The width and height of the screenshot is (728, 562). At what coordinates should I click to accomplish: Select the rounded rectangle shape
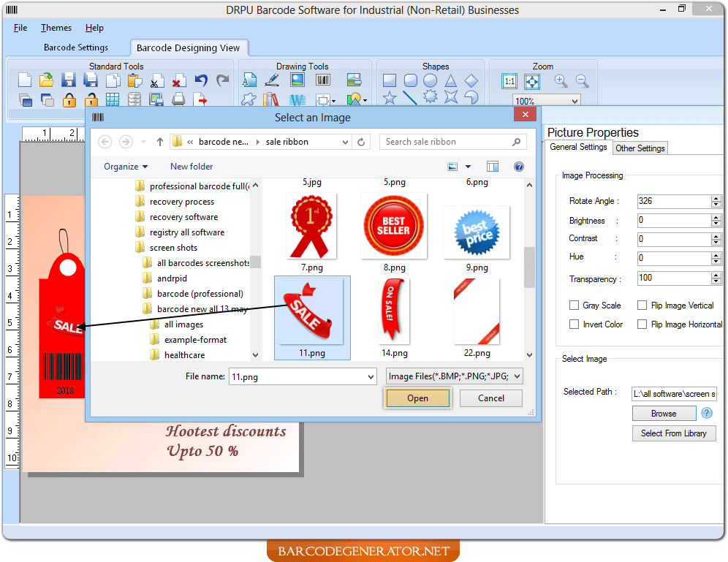click(x=411, y=80)
